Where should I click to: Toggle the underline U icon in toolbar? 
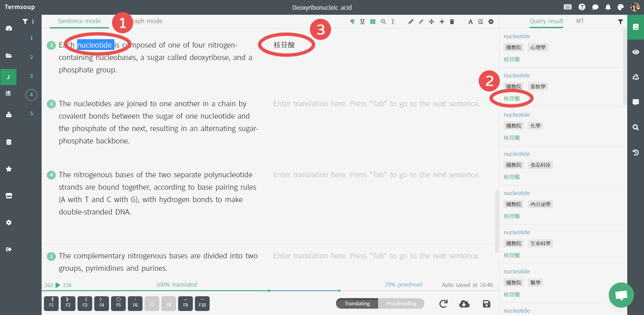pyautogui.click(x=362, y=21)
